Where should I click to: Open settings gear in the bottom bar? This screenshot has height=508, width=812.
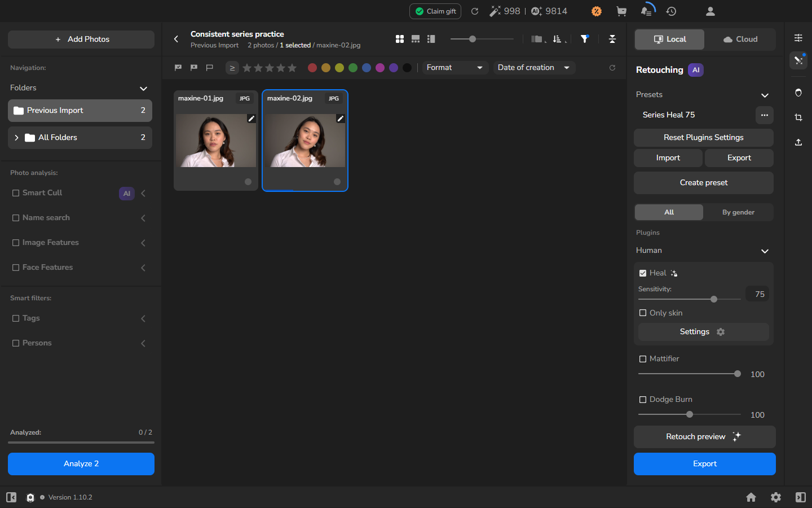click(x=776, y=497)
